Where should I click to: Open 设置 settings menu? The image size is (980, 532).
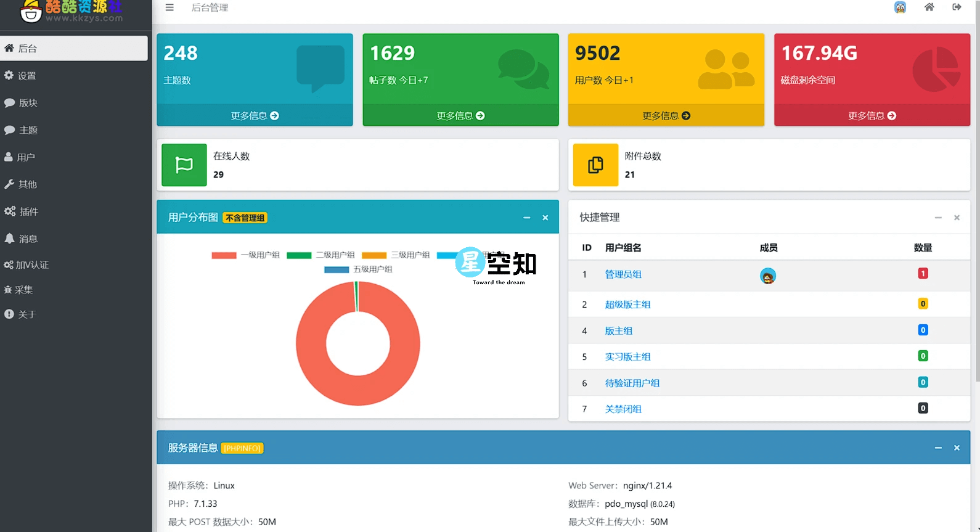pyautogui.click(x=74, y=75)
